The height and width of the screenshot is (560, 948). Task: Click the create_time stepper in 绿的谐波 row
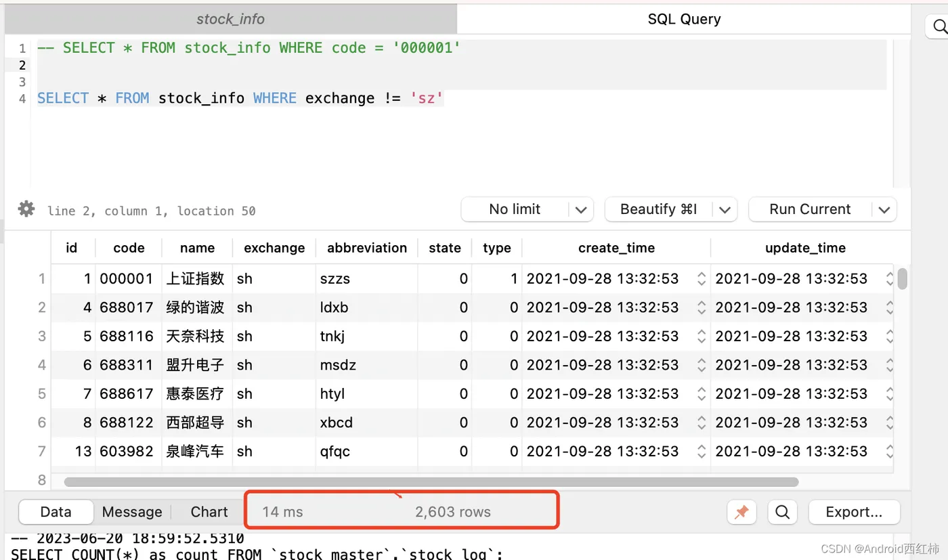point(702,307)
